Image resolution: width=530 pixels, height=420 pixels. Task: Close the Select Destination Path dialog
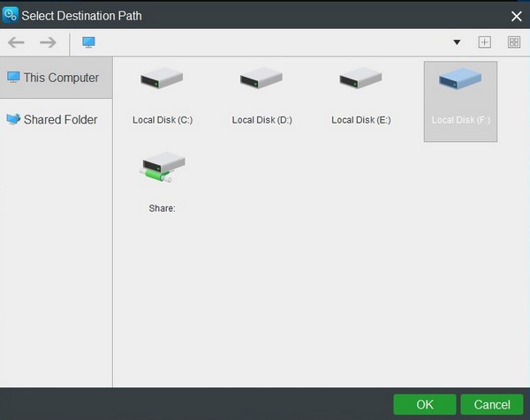pos(516,16)
